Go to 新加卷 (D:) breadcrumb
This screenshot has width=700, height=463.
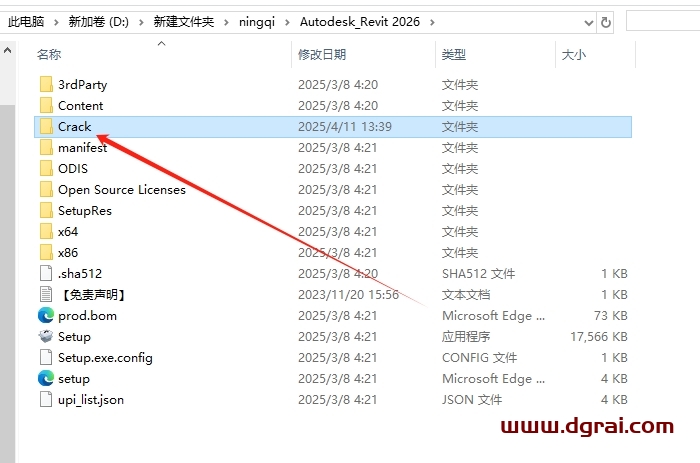(98, 21)
